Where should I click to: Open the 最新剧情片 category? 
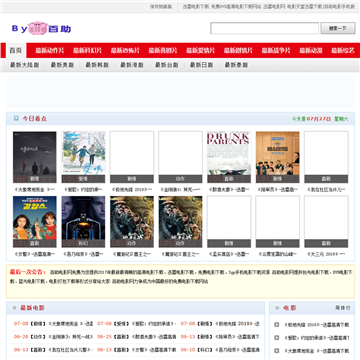click(238, 50)
